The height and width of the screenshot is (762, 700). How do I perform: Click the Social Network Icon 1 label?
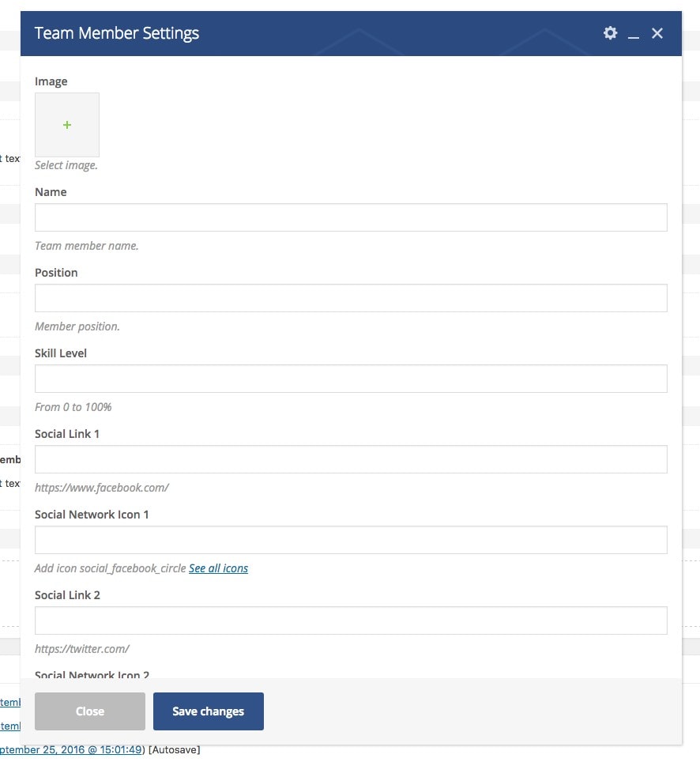pyautogui.click(x=92, y=515)
